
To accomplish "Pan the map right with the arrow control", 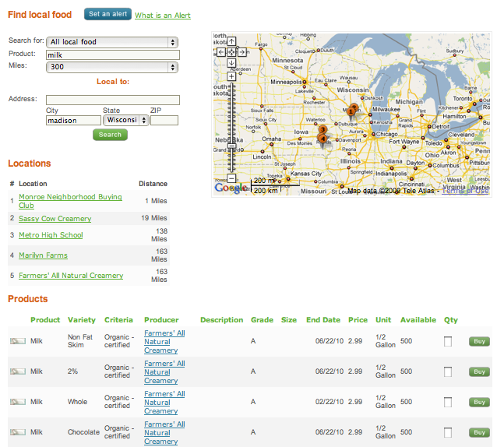I will pyautogui.click(x=242, y=52).
